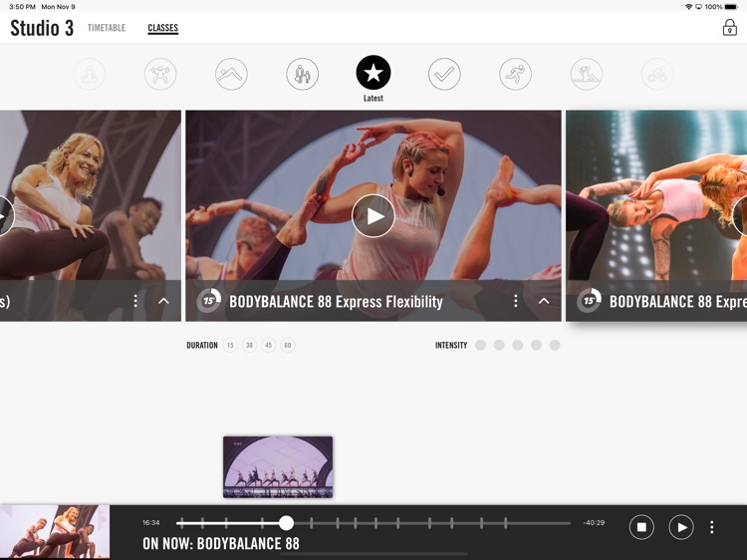The image size is (747, 560).
Task: Open more options in the player bar
Action: [712, 527]
